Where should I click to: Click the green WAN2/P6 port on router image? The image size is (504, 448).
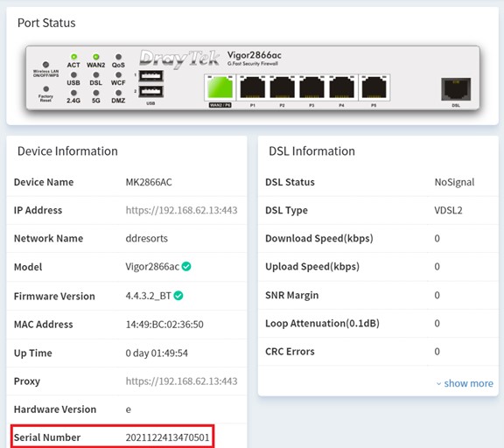[x=220, y=87]
